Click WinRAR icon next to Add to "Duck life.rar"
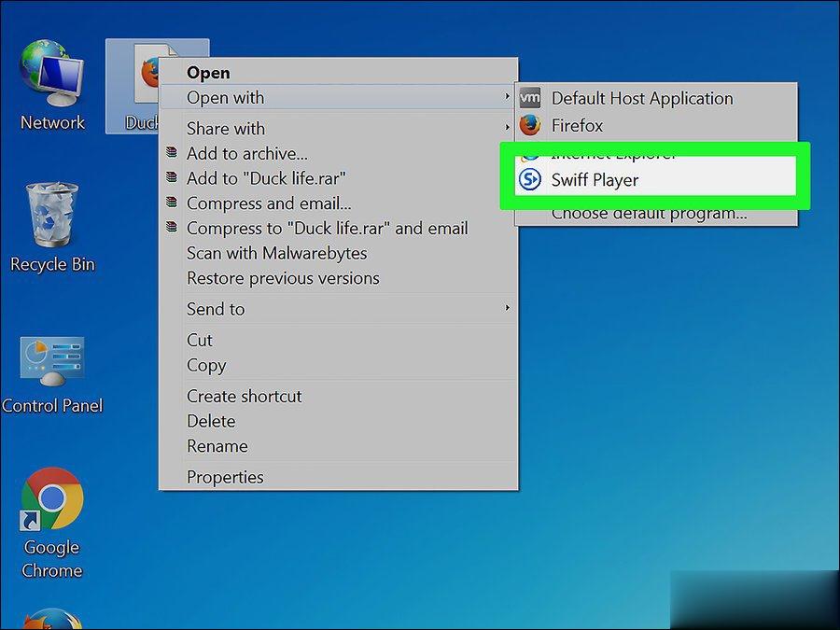Screen dimensions: 840x630 click(x=172, y=176)
